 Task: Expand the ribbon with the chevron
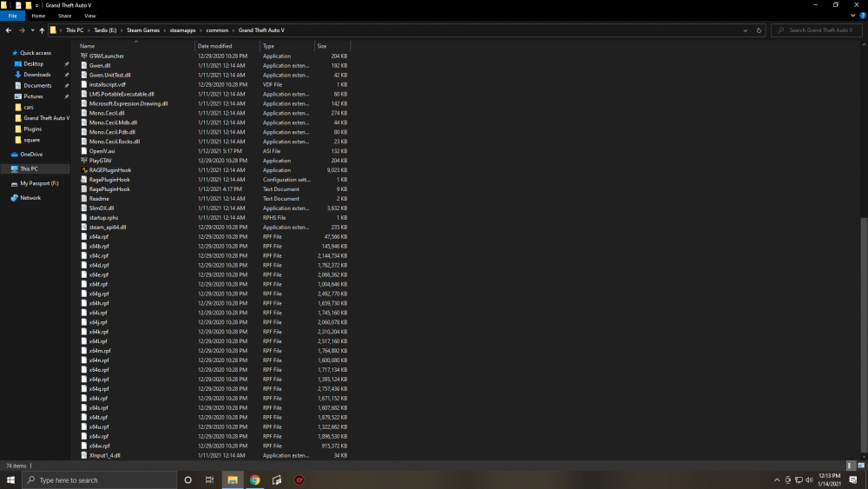click(x=853, y=16)
